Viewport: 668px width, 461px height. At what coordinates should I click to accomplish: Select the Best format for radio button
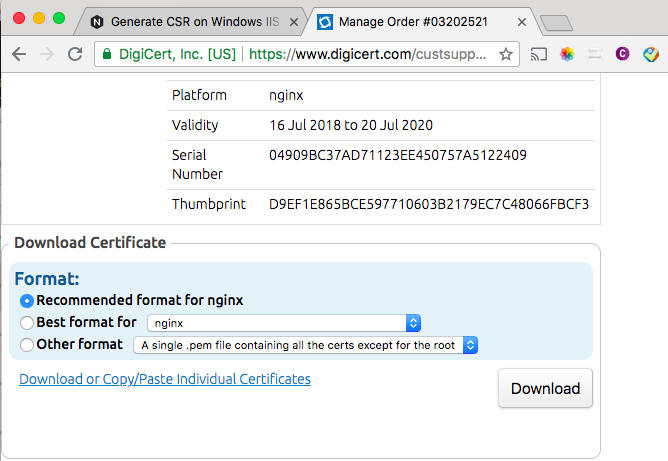point(27,323)
